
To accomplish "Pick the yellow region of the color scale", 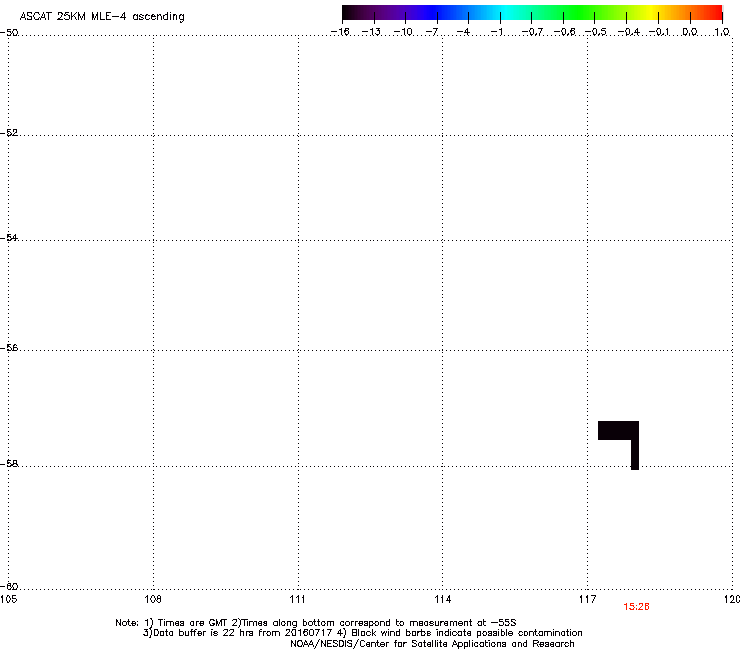I will 651,13.
